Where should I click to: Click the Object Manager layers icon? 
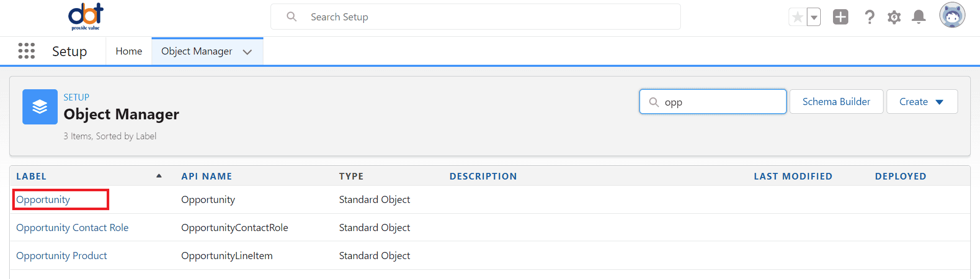click(40, 107)
